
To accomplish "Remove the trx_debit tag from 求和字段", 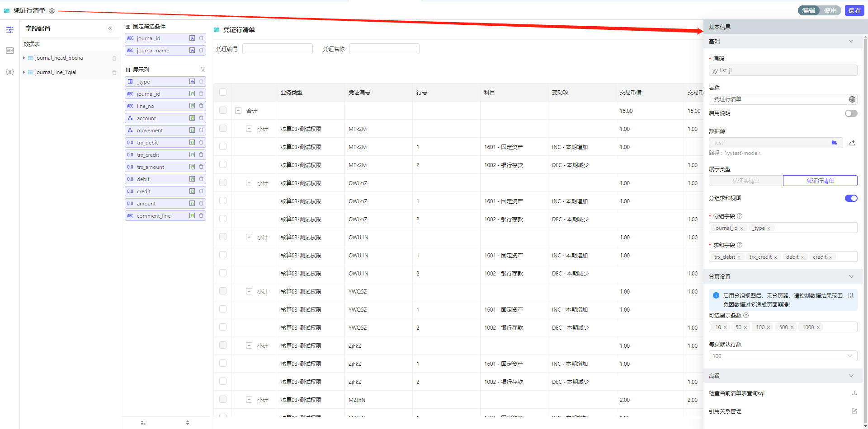I will point(739,257).
